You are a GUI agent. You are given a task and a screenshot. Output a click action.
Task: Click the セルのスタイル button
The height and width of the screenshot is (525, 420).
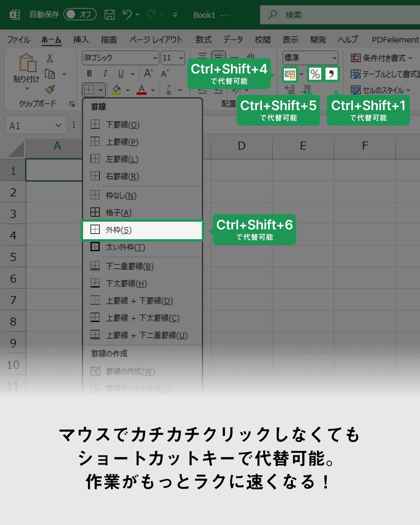tap(380, 90)
